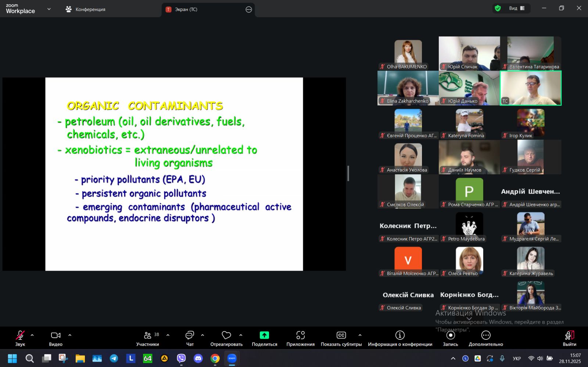Switch to the Конференция tab
Image resolution: width=588 pixels, height=367 pixels.
coord(85,10)
